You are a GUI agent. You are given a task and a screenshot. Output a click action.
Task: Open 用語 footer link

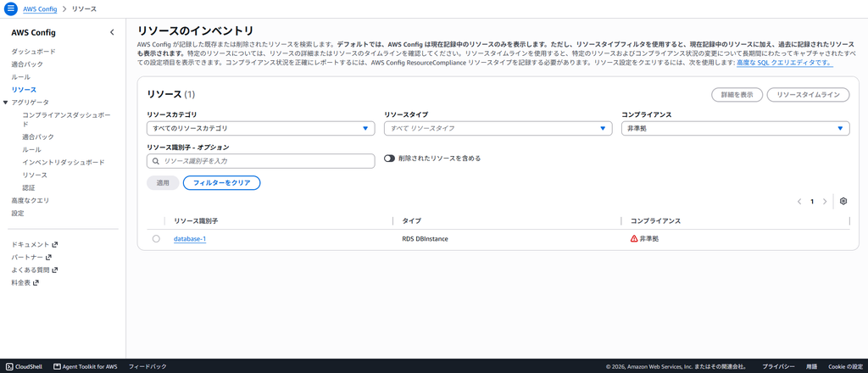811,366
